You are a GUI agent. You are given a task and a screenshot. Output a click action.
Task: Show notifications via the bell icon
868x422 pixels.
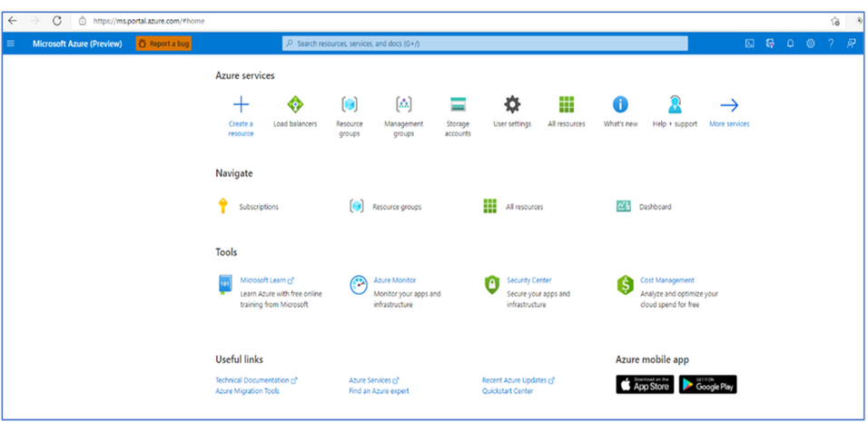[x=791, y=44]
